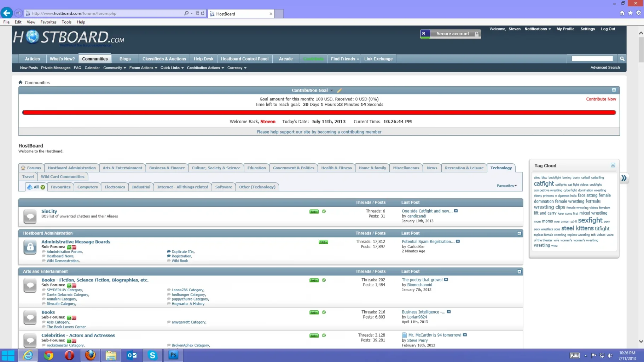Expand the Community dropdown menu
This screenshot has height=362, width=644.
(115, 68)
